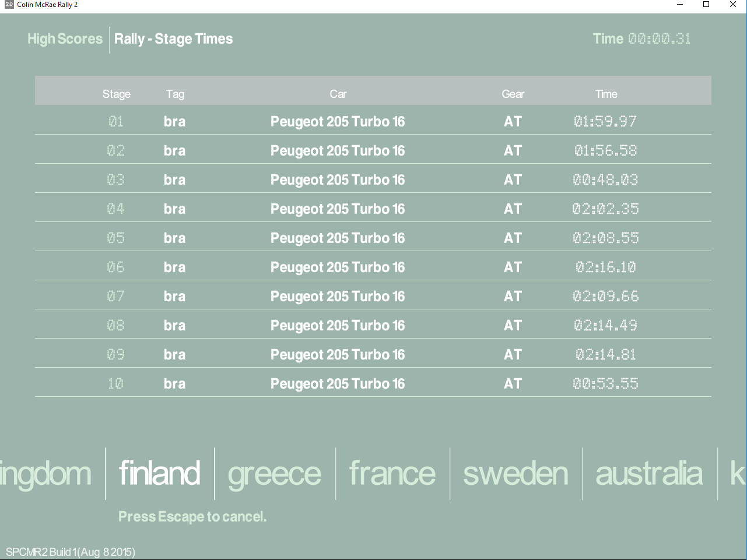Viewport: 747px width, 560px height.
Task: Click the Gear column header
Action: pyautogui.click(x=513, y=94)
